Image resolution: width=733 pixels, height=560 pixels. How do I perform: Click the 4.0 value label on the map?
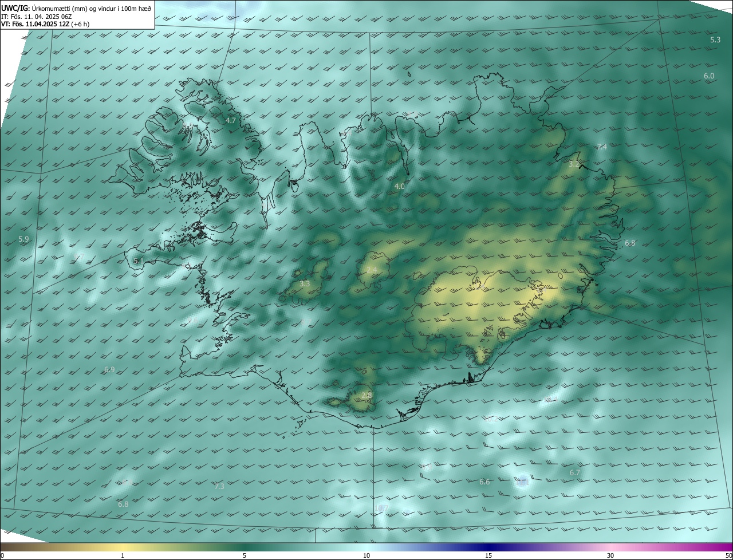(400, 186)
